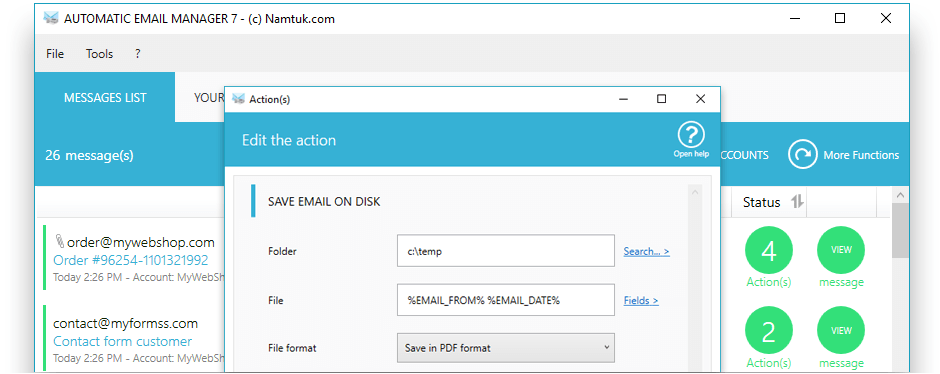The image size is (940, 374).
Task: Click dialog scrollbar up arrow
Action: pos(695,192)
